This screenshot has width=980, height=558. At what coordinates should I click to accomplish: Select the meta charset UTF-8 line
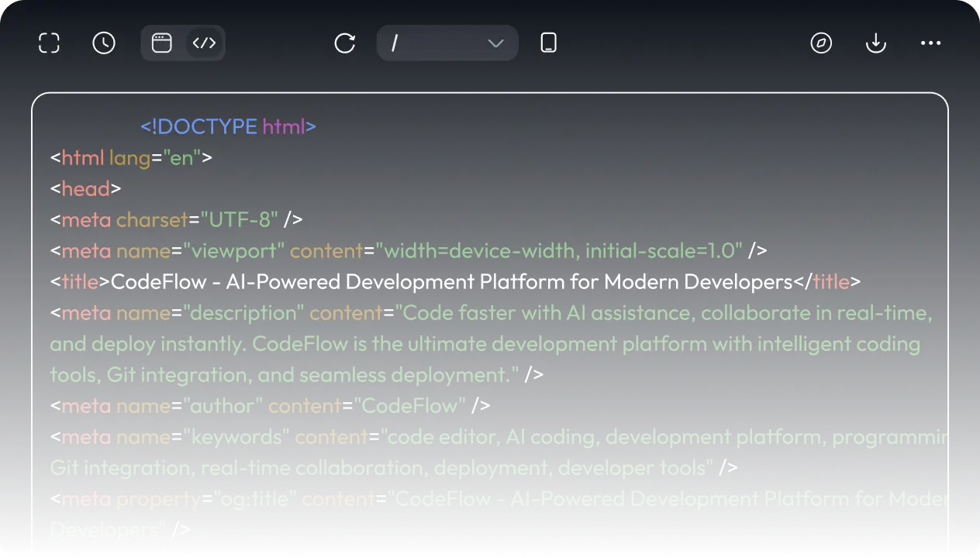point(176,219)
